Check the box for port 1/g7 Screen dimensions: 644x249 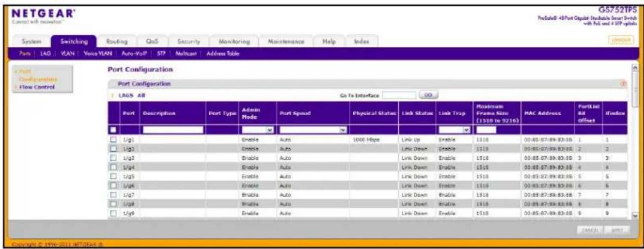(113, 194)
